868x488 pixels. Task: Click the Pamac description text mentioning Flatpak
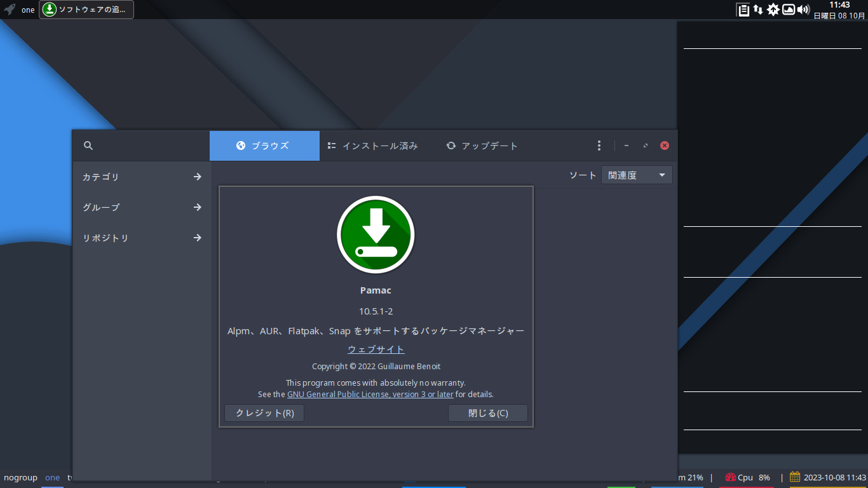click(x=376, y=331)
